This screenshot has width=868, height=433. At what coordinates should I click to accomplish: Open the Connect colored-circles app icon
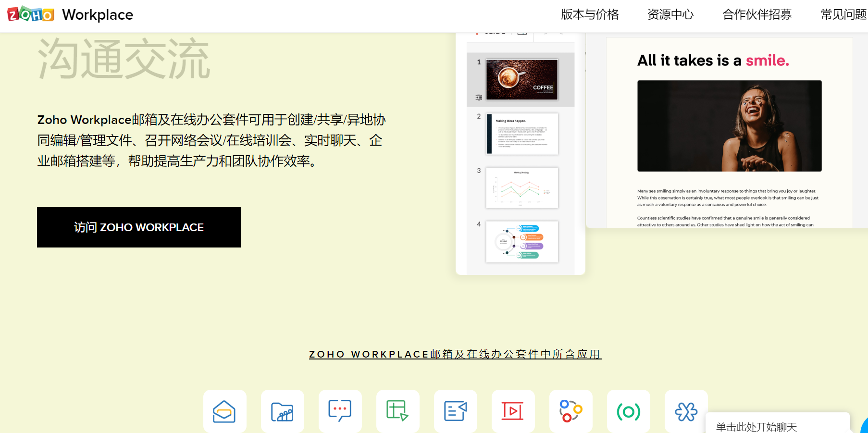570,411
